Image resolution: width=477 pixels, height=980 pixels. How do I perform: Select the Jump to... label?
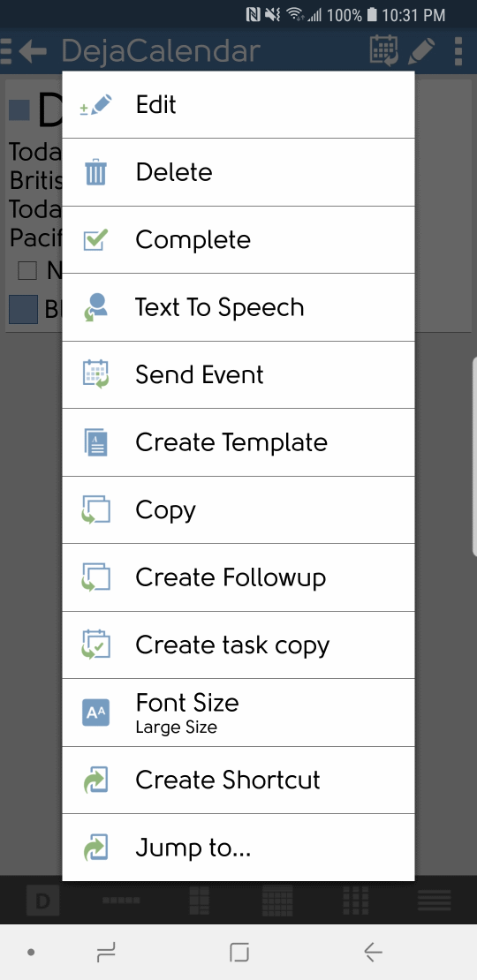tap(193, 848)
